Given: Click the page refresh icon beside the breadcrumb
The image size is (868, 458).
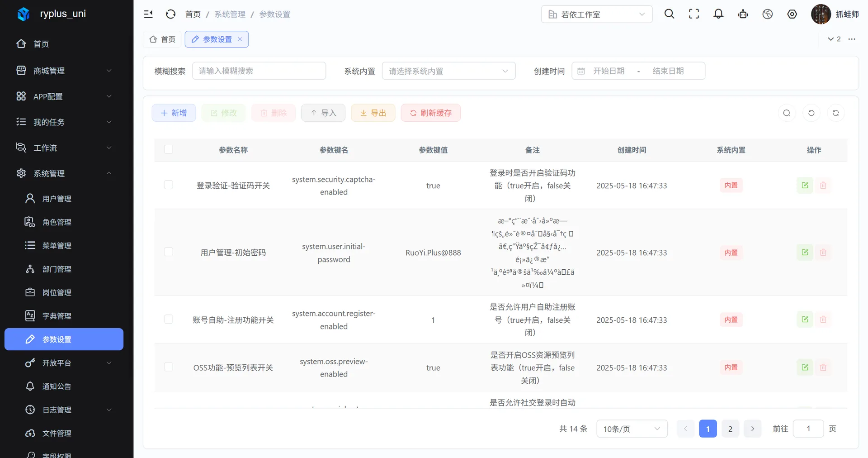Looking at the screenshot, I should [170, 14].
